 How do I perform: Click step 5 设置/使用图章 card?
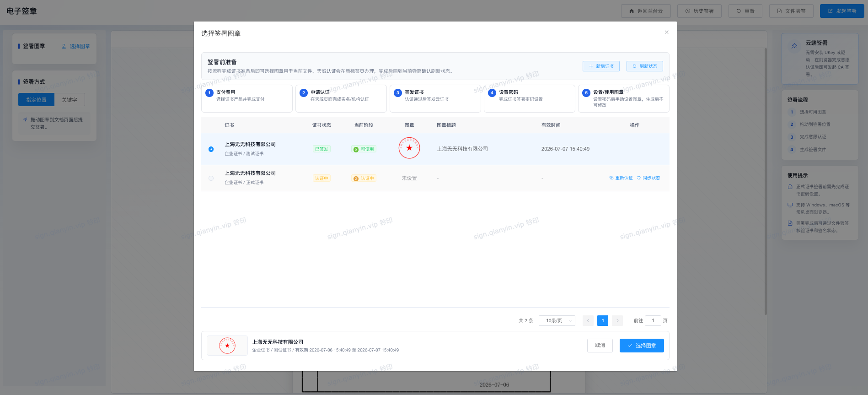coord(624,98)
